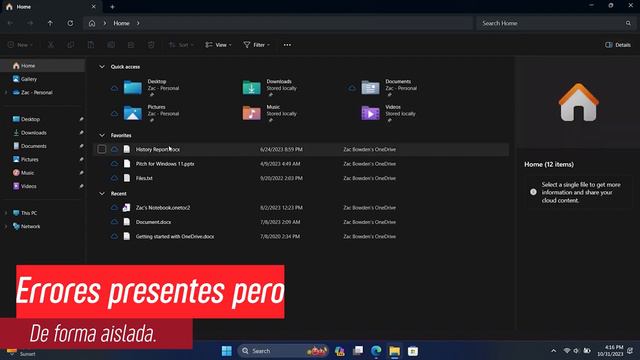Select pinned Music in sidebar
This screenshot has height=360, width=640.
coord(42,173)
